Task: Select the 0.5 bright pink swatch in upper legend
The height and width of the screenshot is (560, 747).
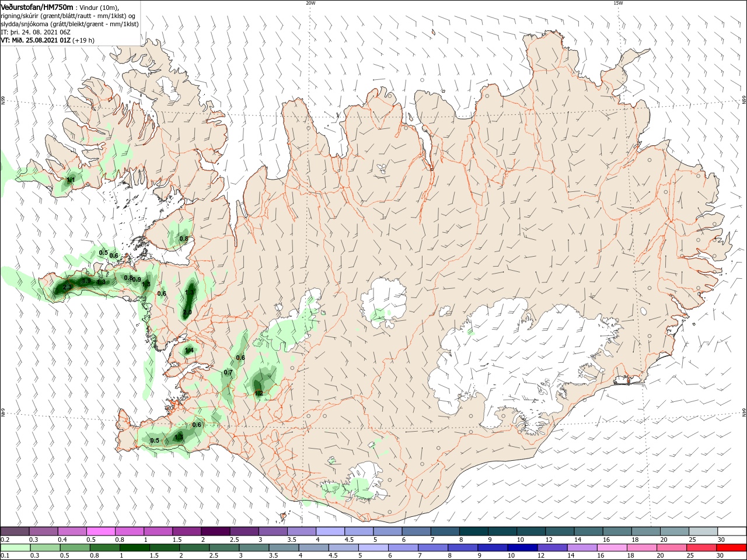Action: point(101,531)
